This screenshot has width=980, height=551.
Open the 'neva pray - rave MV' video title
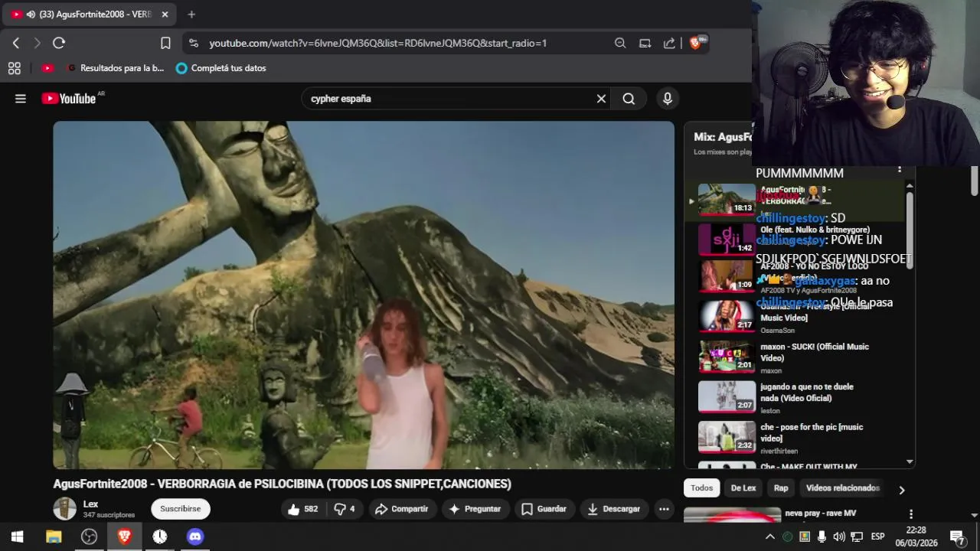point(820,513)
